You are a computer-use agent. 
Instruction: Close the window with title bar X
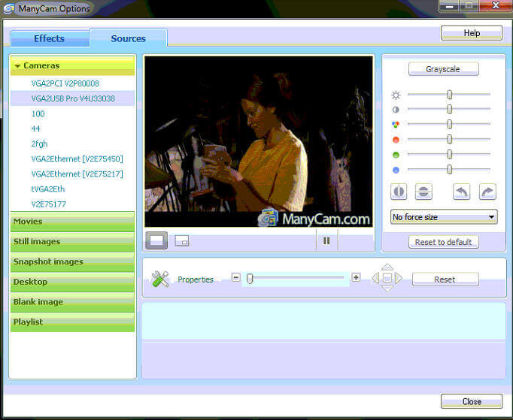pos(496,5)
